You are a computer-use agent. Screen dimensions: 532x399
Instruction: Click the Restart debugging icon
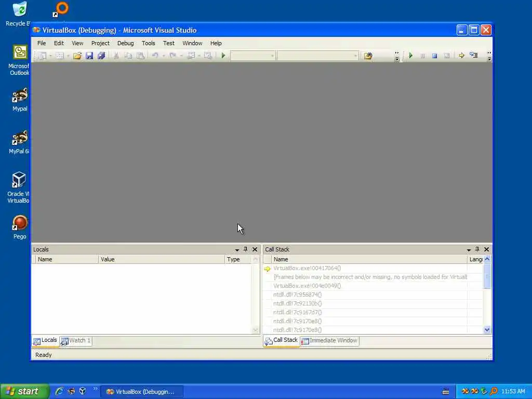tap(447, 56)
